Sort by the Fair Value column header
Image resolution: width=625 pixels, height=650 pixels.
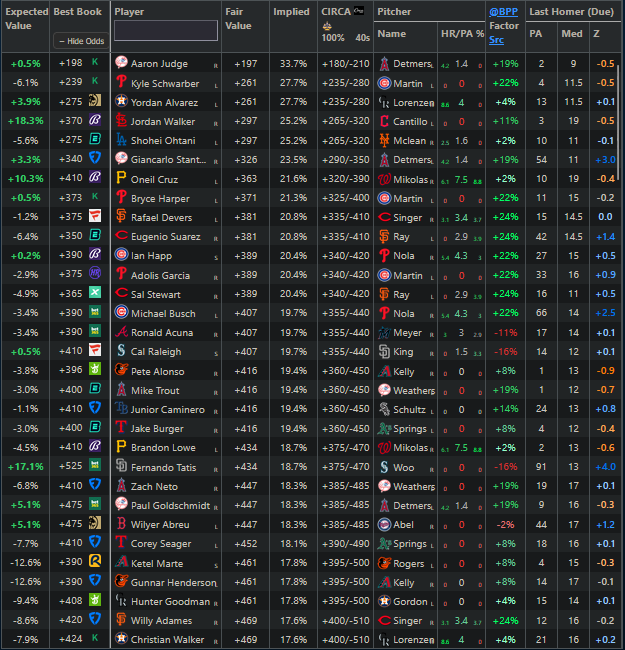(238, 19)
